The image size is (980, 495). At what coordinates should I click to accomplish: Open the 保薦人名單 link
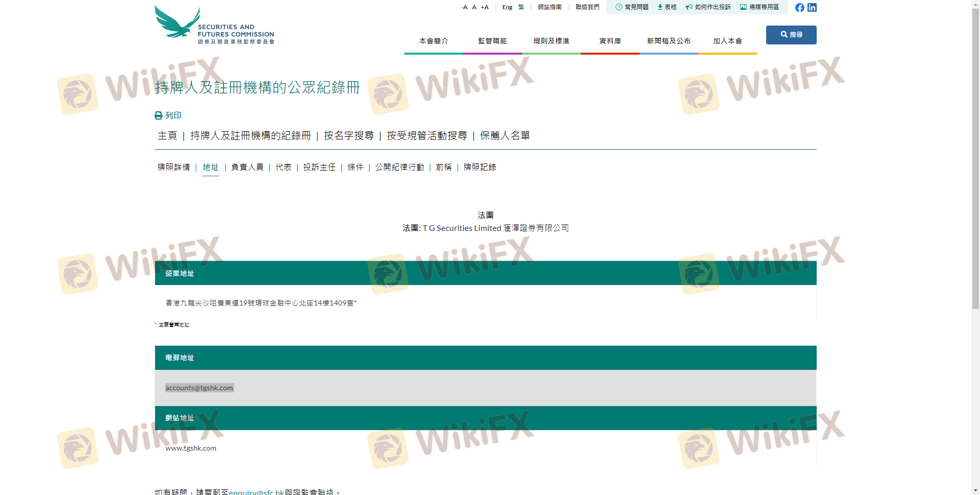pos(505,135)
